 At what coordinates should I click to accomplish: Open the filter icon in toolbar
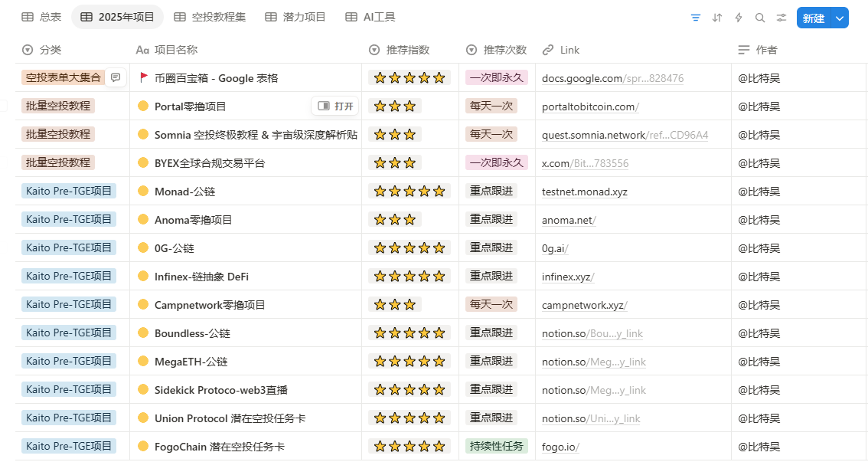695,18
